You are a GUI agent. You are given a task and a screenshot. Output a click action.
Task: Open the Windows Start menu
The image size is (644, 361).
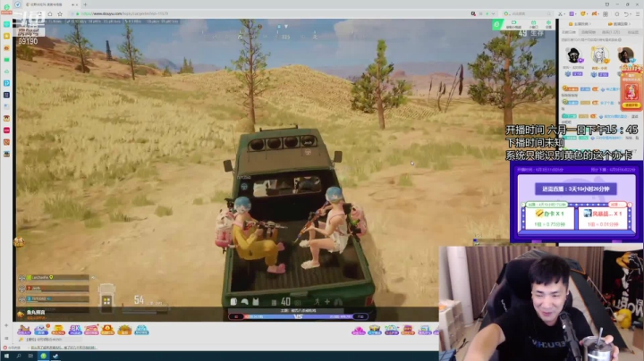click(6, 356)
